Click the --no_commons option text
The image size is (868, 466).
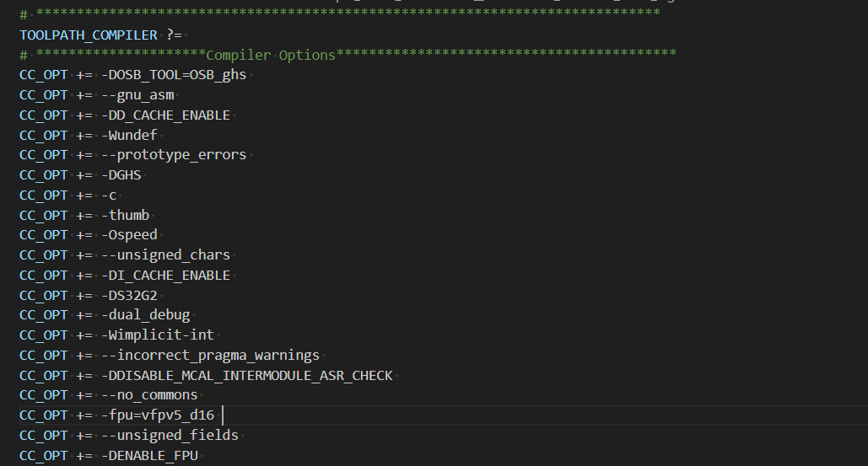(x=149, y=395)
